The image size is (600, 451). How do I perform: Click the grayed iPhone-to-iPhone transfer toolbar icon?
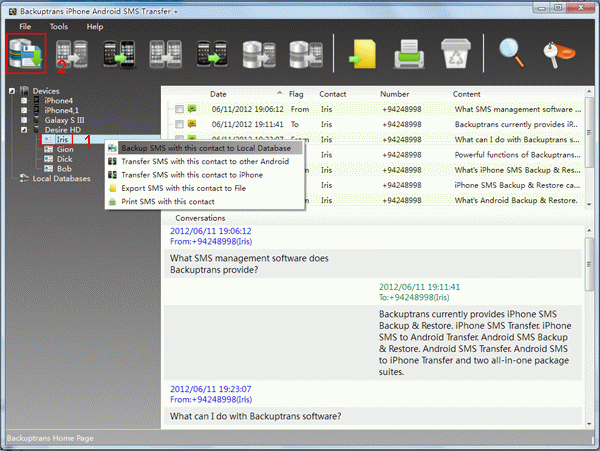72,54
